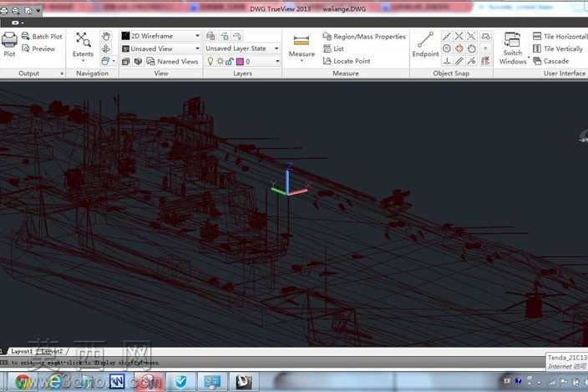Run the List command

click(333, 48)
